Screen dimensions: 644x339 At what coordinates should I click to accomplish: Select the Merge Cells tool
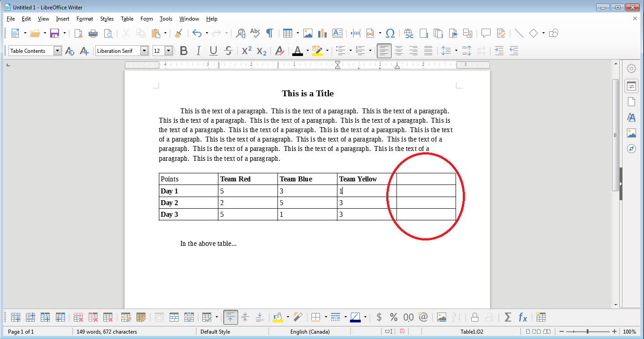[x=159, y=317]
